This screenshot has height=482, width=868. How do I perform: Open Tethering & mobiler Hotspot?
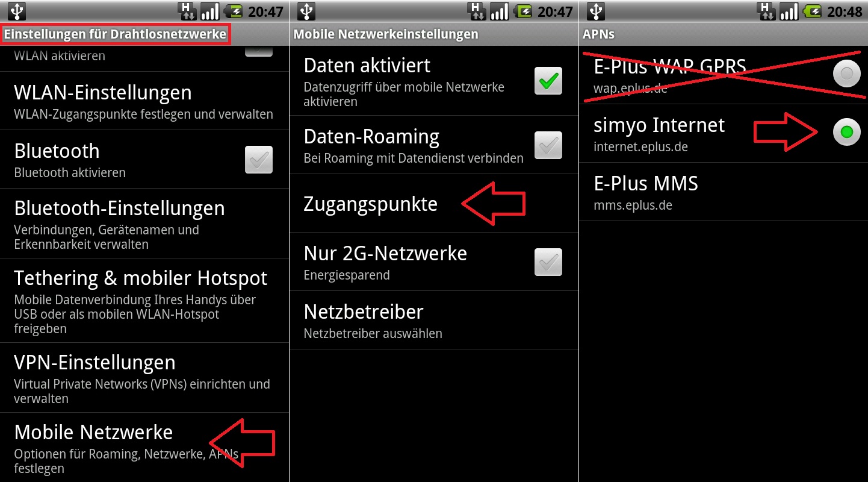pos(144,301)
